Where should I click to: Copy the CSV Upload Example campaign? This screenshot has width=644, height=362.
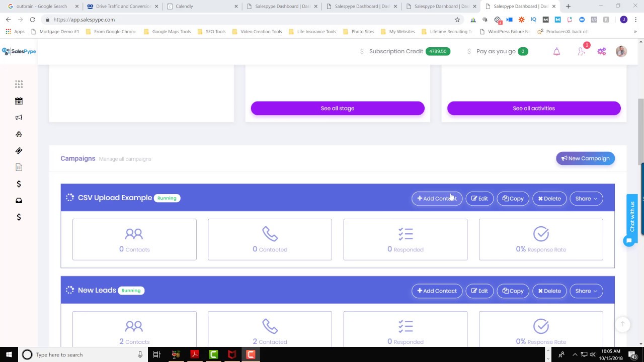pyautogui.click(x=513, y=199)
